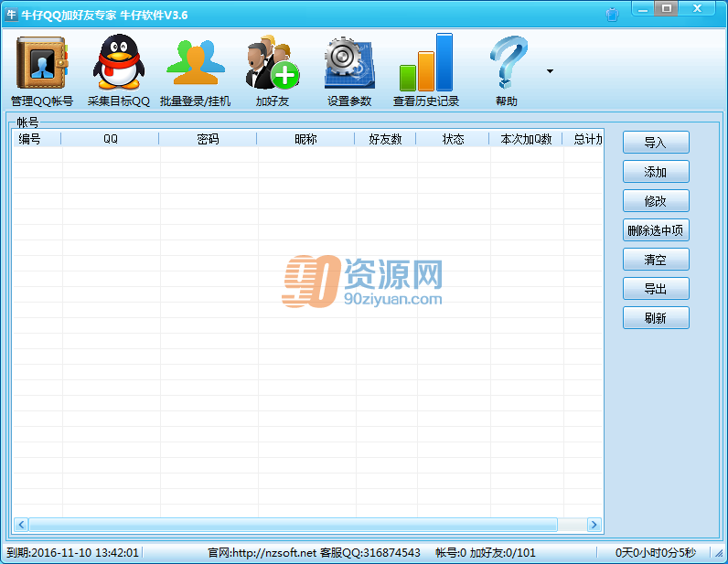This screenshot has height=564, width=728.
Task: Sort by the 好友数 column header
Action: [385, 138]
